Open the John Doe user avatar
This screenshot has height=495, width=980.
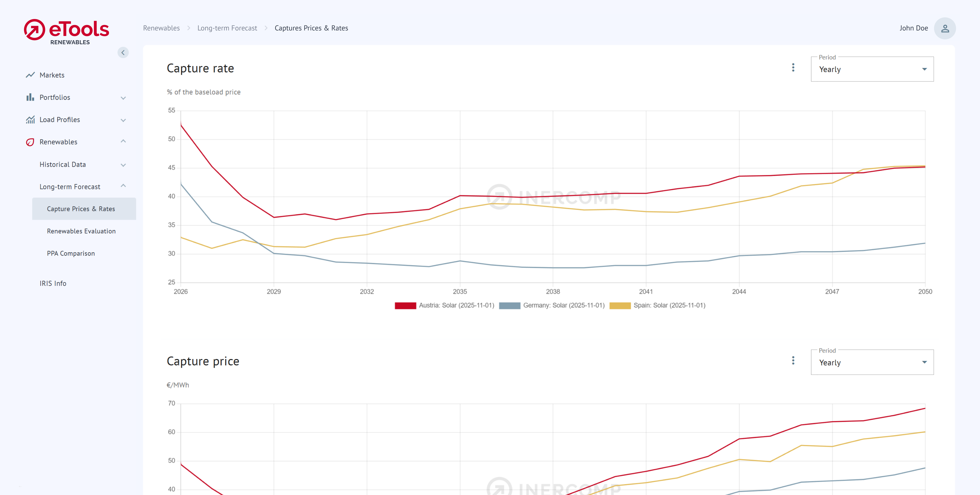tap(944, 28)
